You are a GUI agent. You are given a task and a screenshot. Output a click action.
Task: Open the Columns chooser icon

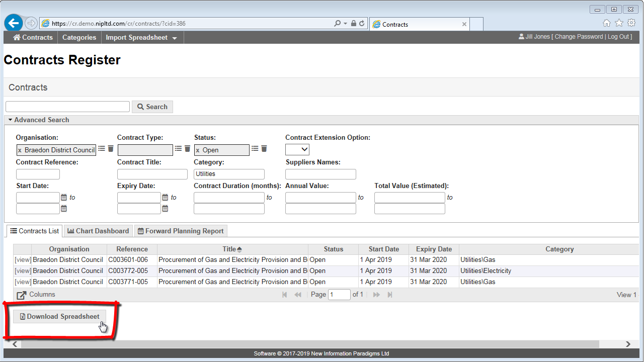[22, 295]
